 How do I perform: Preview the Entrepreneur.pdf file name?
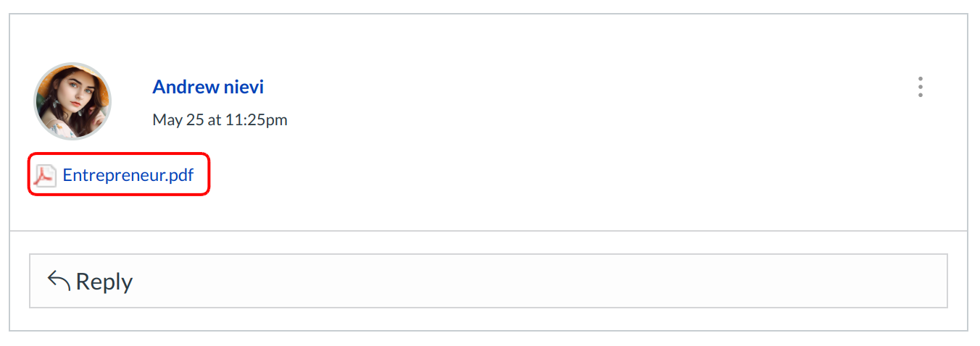click(128, 174)
